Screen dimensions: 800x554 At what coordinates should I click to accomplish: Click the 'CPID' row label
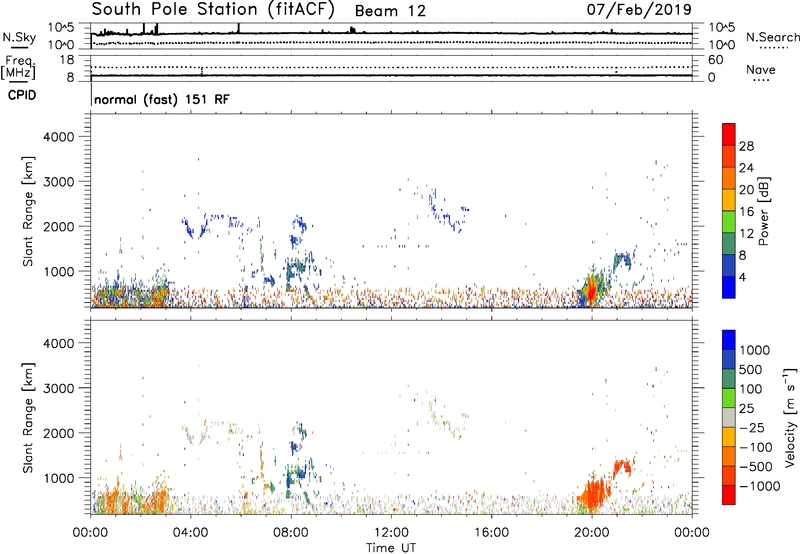coord(22,95)
